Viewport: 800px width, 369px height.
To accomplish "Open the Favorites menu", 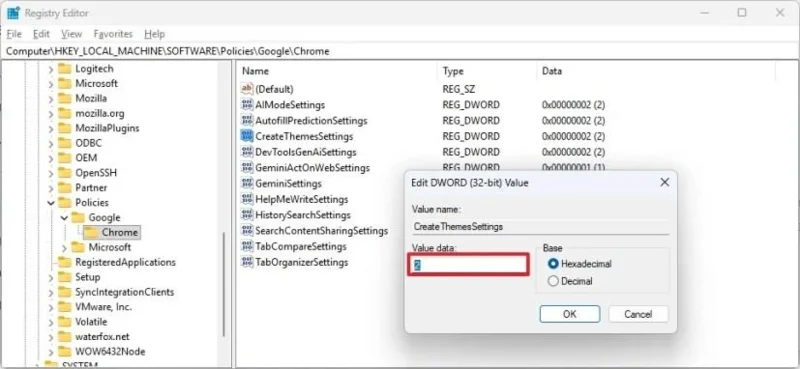I will click(113, 34).
